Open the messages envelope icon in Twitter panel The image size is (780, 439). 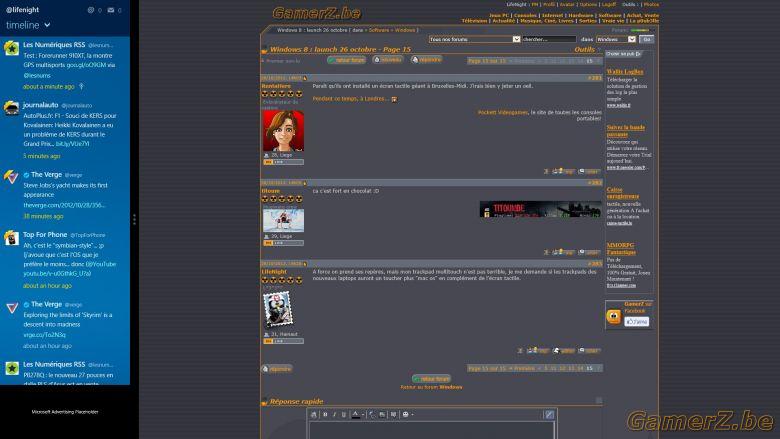point(111,10)
